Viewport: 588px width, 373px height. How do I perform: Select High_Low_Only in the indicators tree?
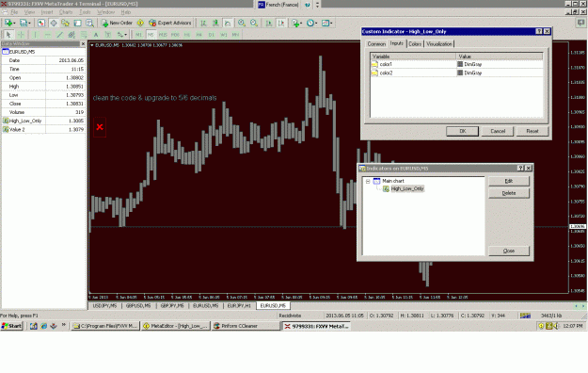click(x=407, y=188)
